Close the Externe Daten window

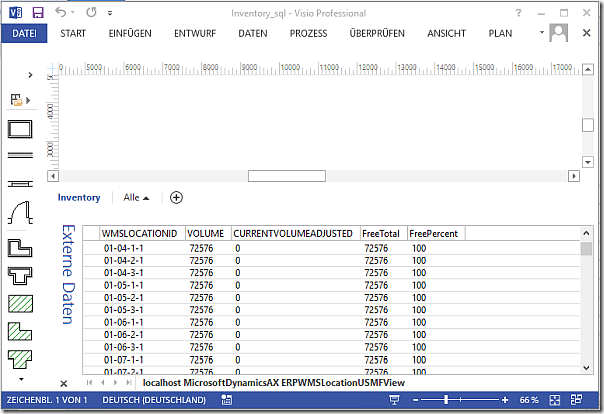[64, 384]
